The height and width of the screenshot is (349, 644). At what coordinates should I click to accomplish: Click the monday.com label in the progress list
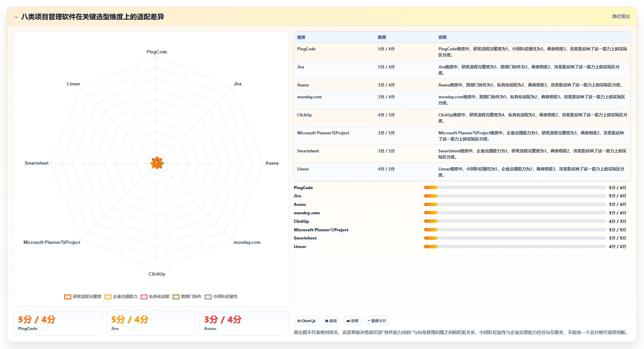[x=307, y=213]
